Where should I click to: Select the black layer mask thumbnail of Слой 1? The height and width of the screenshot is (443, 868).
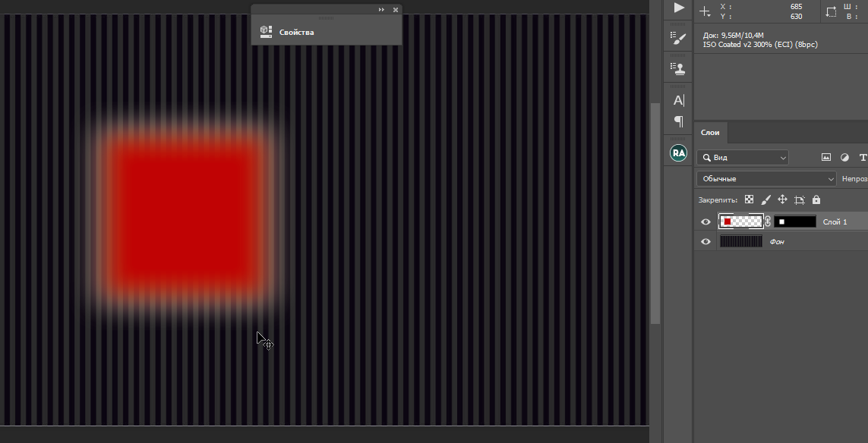(795, 221)
